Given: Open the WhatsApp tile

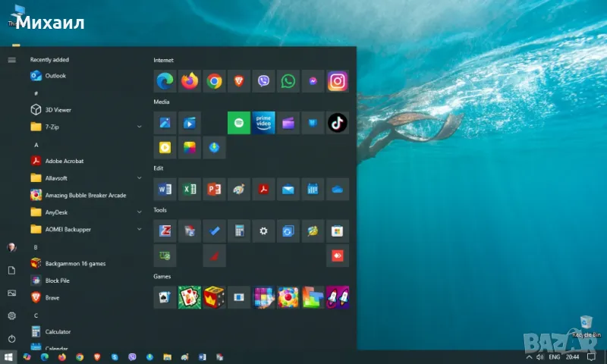Looking at the screenshot, I should (x=288, y=80).
